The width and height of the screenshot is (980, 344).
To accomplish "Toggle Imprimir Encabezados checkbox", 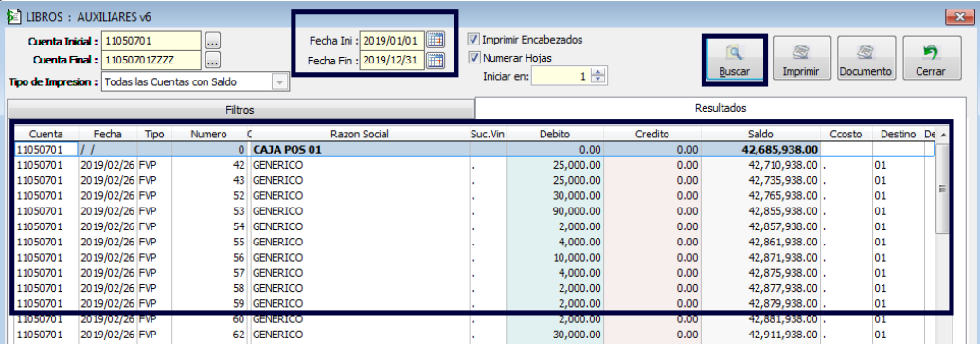I will click(x=473, y=40).
